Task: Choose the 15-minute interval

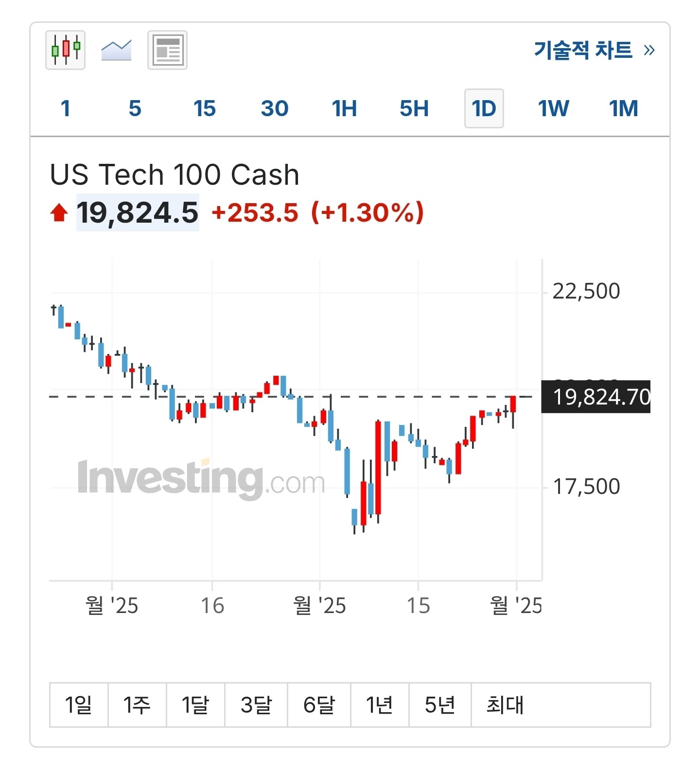Action: pyautogui.click(x=205, y=108)
